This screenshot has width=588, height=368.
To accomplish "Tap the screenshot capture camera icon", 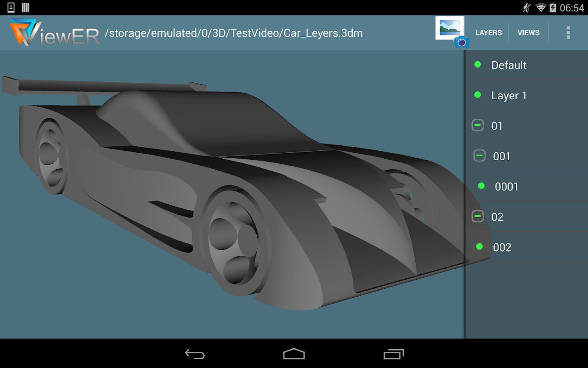I will 451,32.
